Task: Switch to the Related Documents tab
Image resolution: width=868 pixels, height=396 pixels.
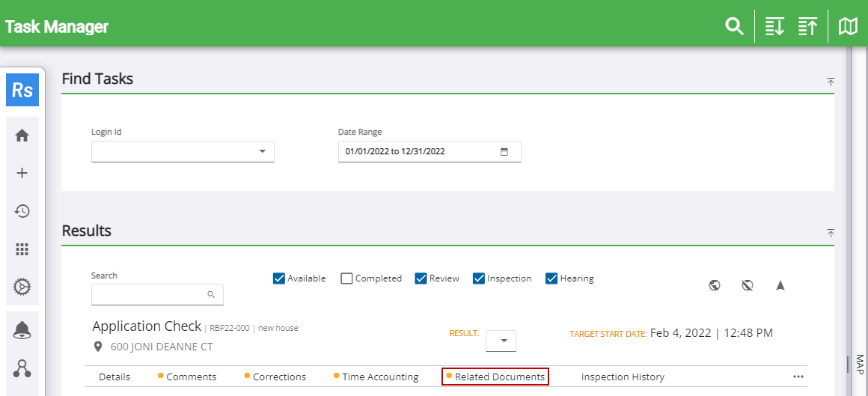Action: coord(499,377)
